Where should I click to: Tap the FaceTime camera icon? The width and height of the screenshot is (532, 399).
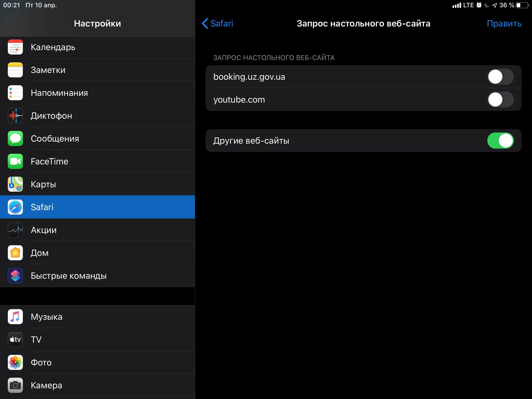tap(15, 162)
